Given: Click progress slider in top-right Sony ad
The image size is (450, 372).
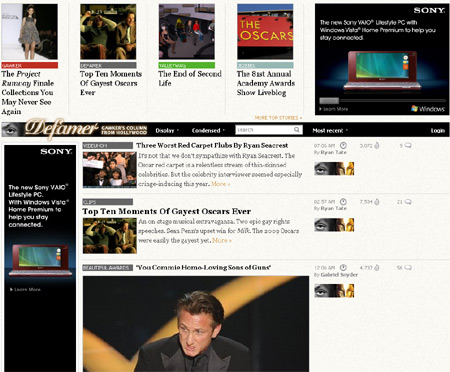Looking at the screenshot, I should [382, 100].
